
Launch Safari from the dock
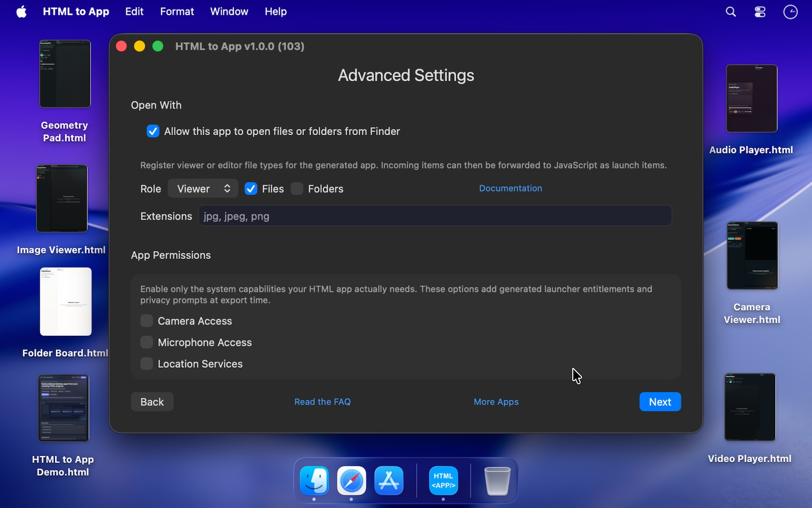click(352, 481)
